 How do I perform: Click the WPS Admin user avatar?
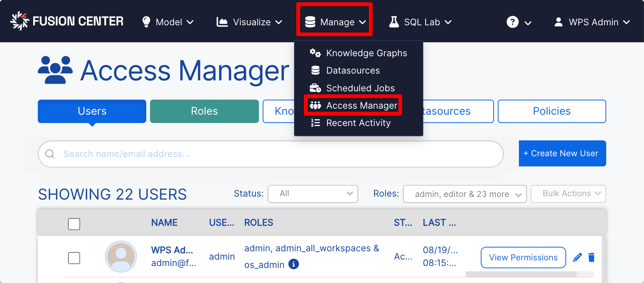tap(121, 257)
